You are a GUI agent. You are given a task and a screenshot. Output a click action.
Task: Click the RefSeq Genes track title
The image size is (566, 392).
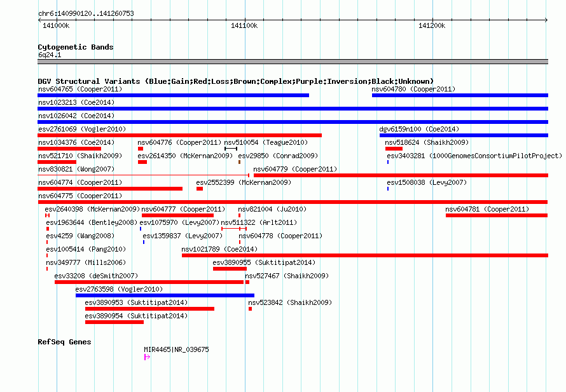coord(64,342)
